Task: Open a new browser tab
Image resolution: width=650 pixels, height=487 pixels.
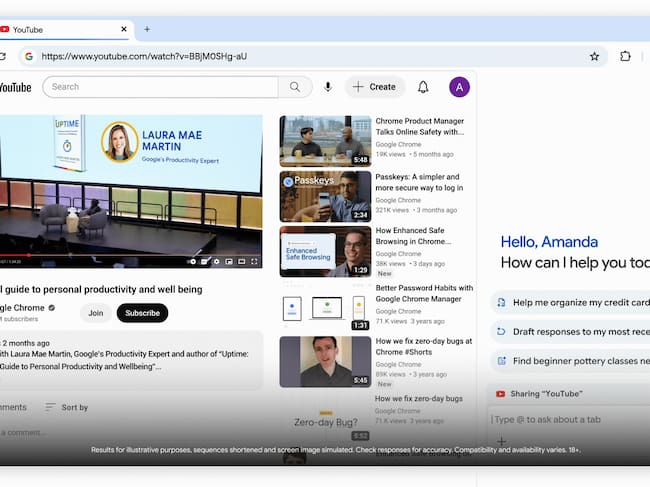Action: pyautogui.click(x=147, y=29)
